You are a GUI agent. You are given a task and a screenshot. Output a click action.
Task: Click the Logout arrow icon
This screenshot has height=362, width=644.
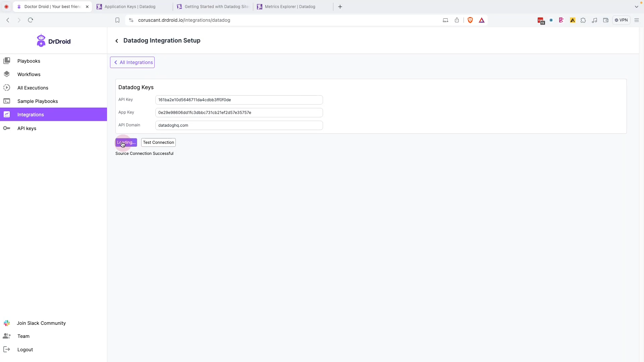tap(7, 349)
